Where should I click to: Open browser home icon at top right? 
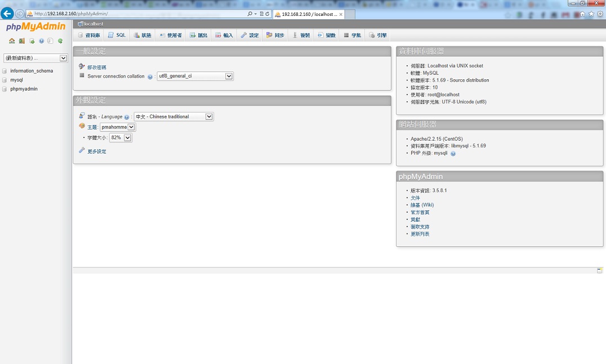[x=582, y=14]
